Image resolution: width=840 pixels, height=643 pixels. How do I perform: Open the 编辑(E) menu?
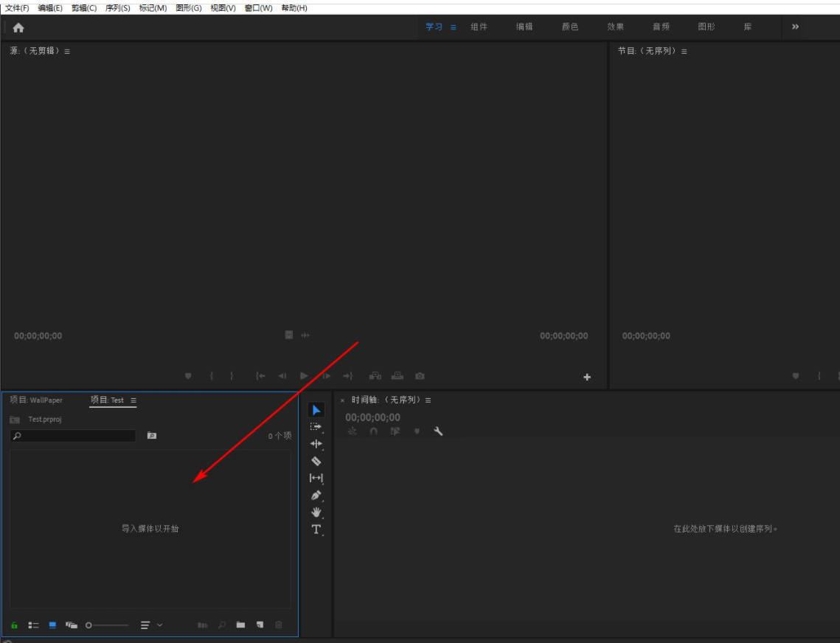click(50, 8)
